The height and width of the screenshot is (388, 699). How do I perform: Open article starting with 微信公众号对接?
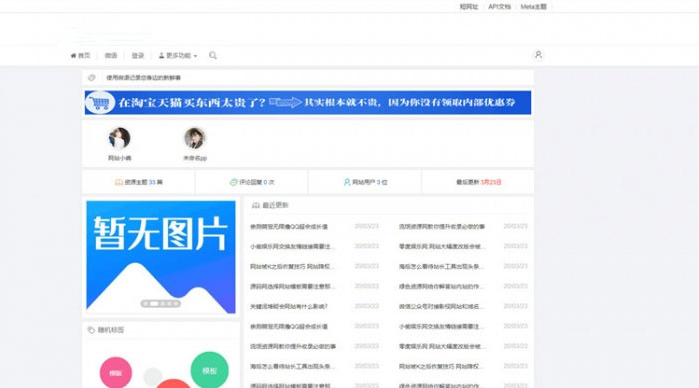(442, 306)
